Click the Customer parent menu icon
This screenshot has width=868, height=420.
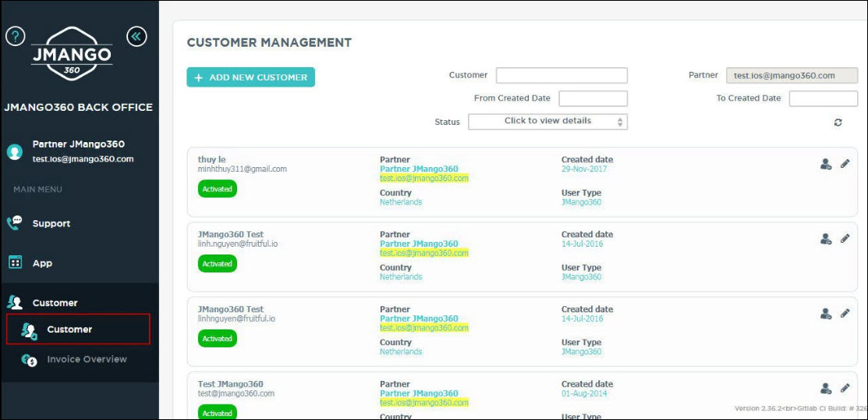(14, 303)
